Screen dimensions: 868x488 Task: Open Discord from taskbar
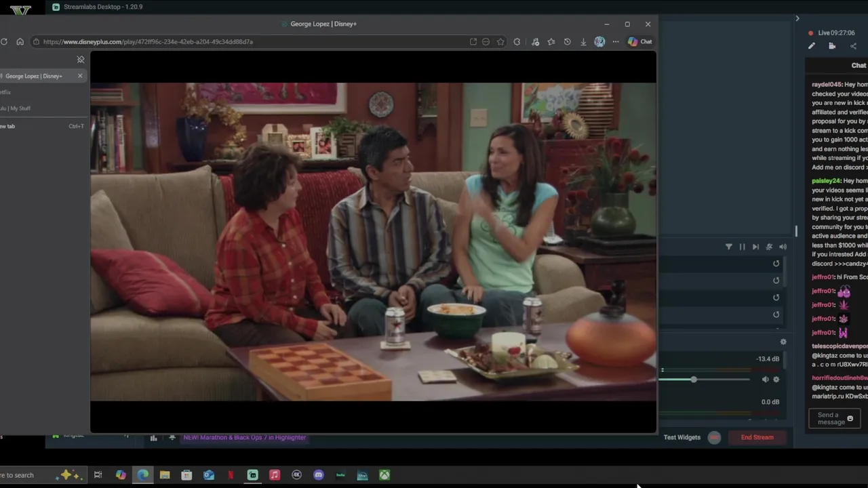click(319, 475)
